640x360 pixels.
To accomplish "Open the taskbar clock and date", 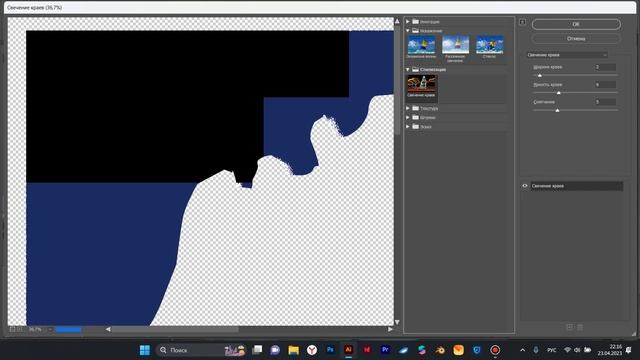I will coord(610,350).
